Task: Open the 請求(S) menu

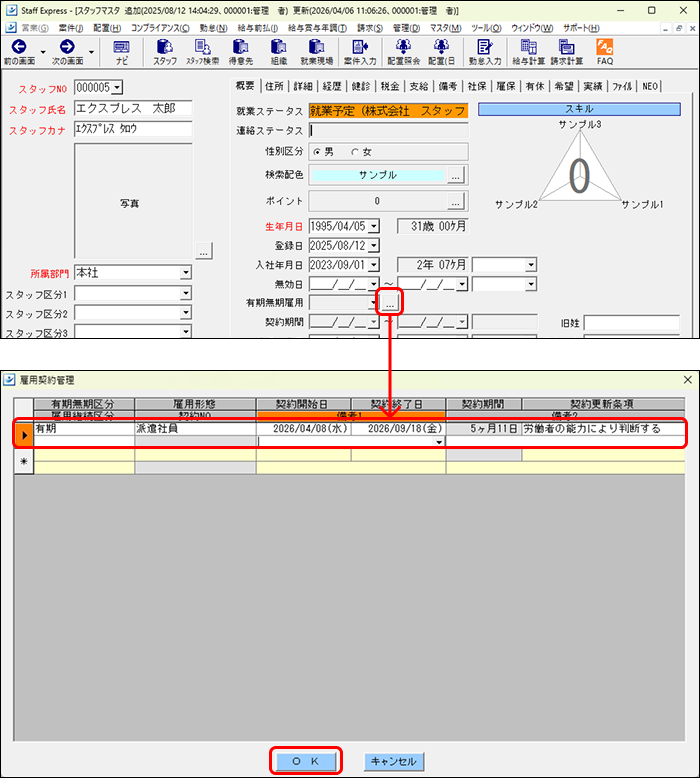Action: (x=370, y=28)
